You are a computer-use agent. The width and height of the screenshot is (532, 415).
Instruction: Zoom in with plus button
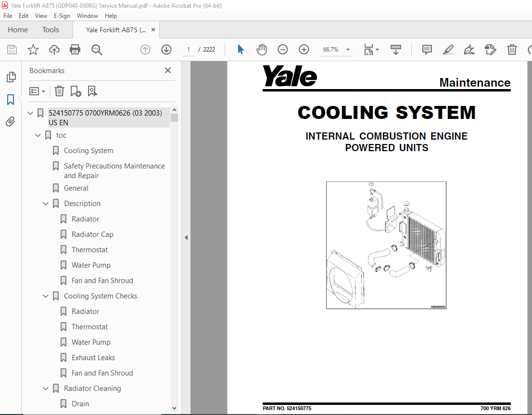[x=304, y=50]
